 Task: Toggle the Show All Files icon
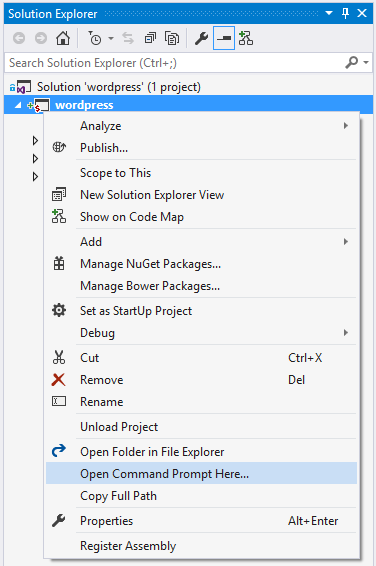click(172, 38)
